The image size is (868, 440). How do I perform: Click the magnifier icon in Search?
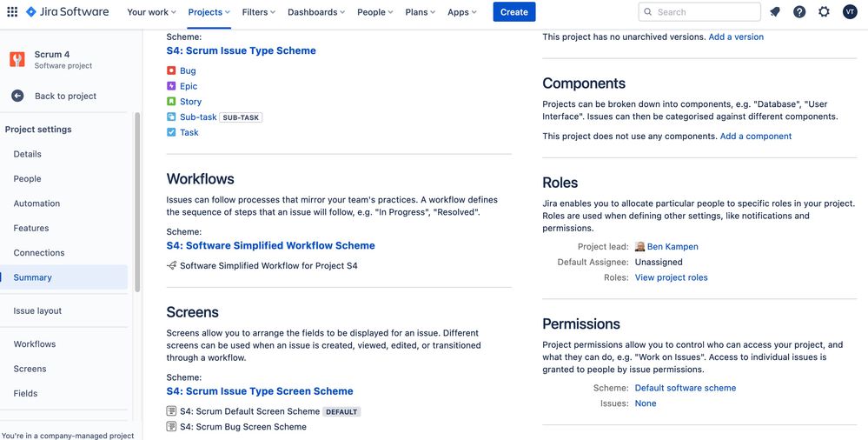(x=647, y=11)
